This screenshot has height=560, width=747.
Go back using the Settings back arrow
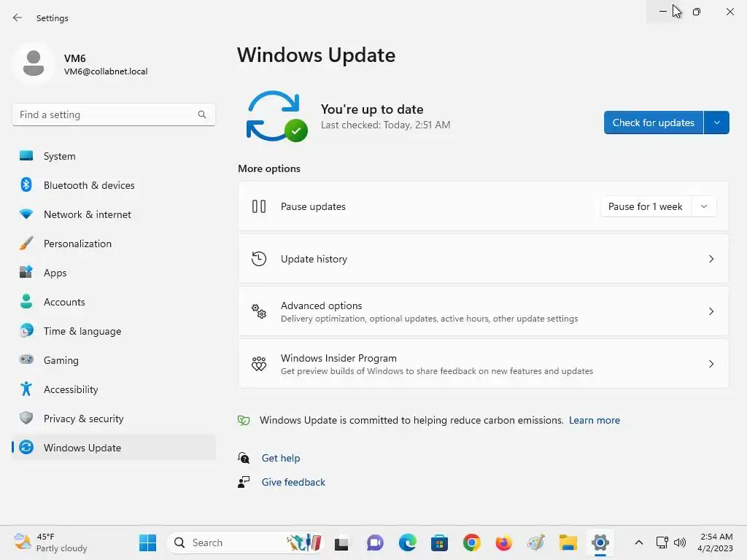[x=18, y=17]
